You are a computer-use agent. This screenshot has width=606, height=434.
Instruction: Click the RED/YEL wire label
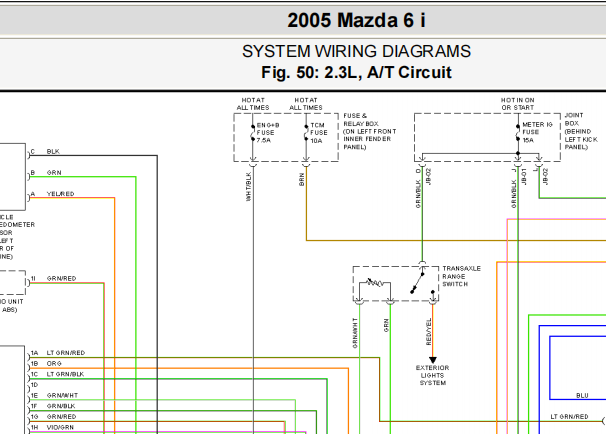(x=428, y=332)
